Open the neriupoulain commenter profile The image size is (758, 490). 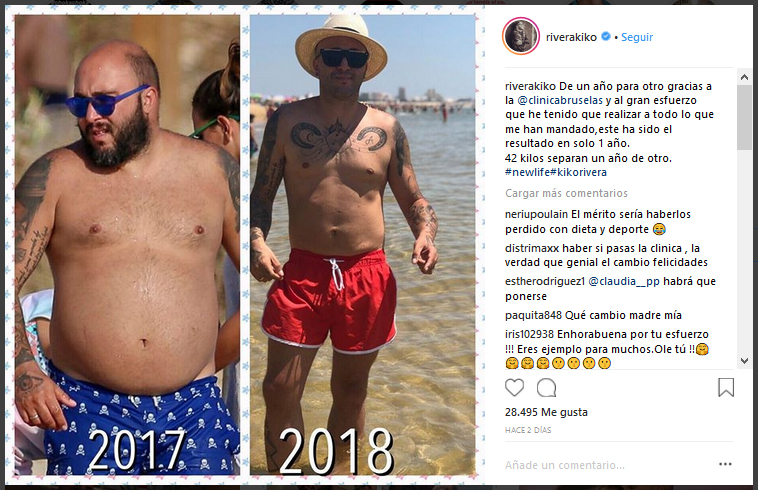pyautogui.click(x=537, y=215)
